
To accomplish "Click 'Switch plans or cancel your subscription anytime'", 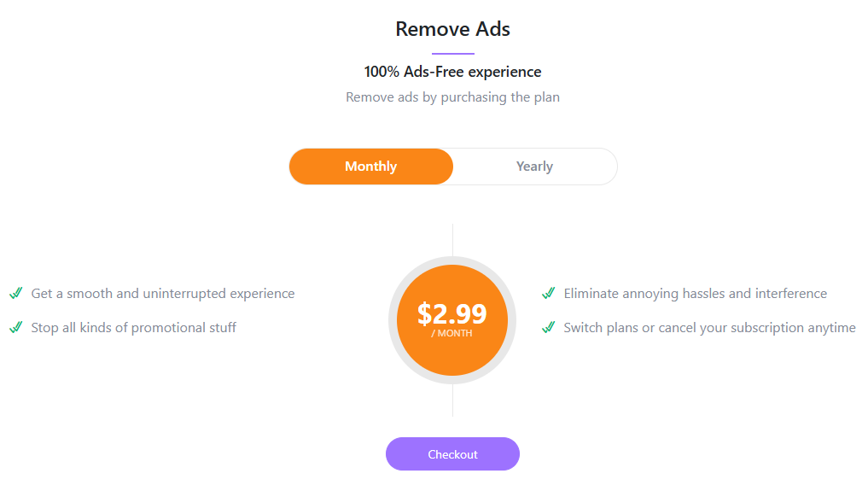I will point(709,328).
